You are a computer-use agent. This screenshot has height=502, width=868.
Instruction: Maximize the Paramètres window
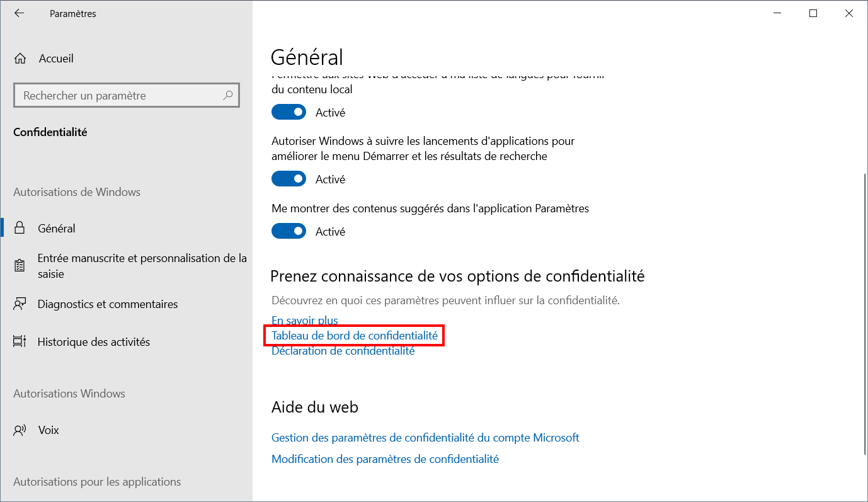tap(813, 13)
